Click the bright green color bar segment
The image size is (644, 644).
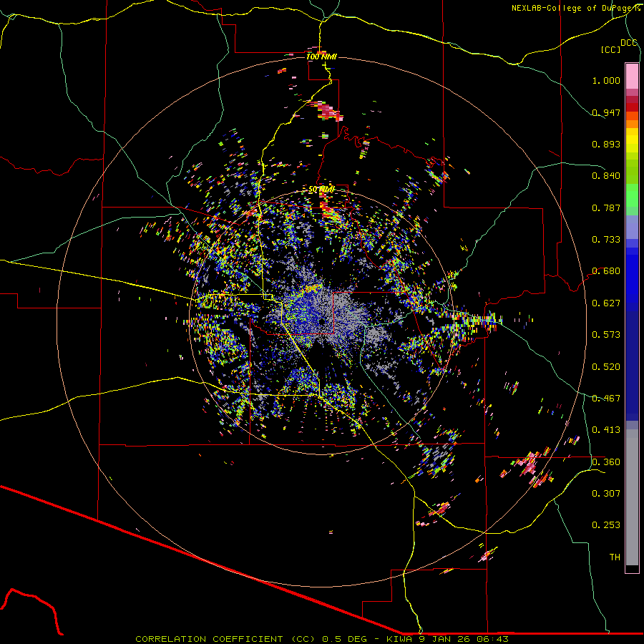[632, 195]
